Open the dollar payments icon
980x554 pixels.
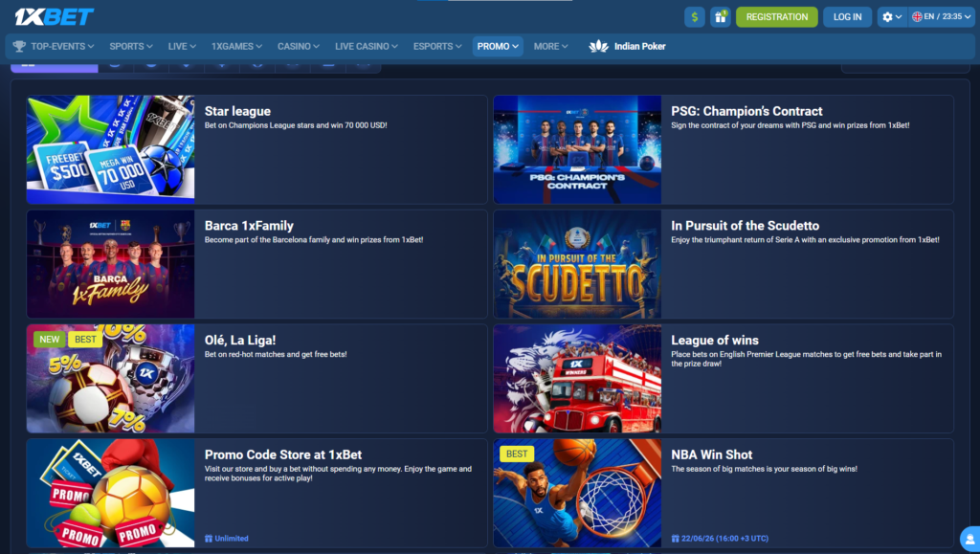[695, 17]
